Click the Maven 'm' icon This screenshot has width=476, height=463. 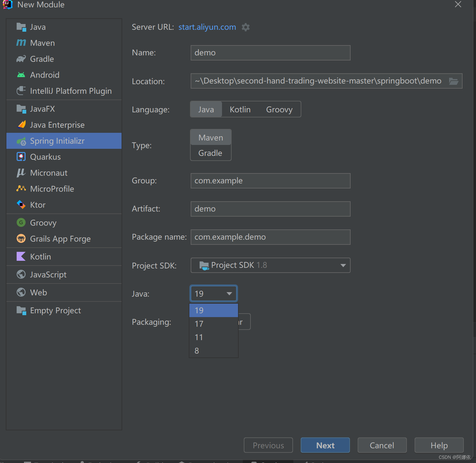click(21, 43)
